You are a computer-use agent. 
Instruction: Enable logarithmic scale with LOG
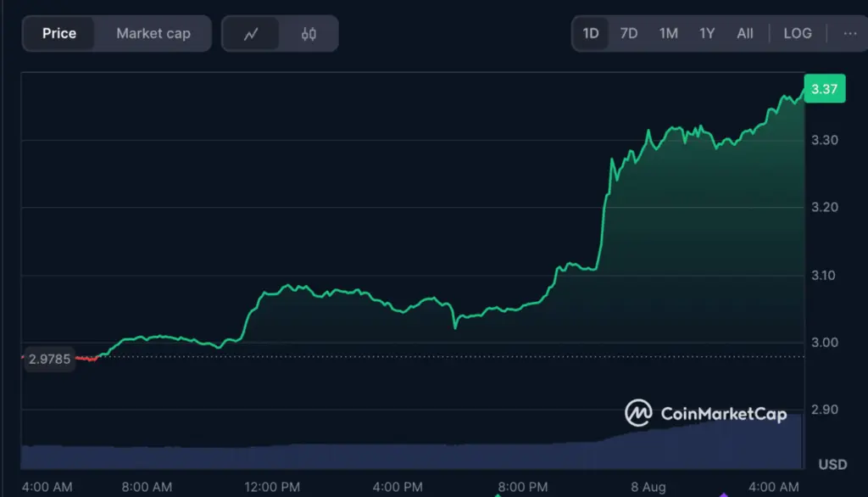[x=796, y=33]
